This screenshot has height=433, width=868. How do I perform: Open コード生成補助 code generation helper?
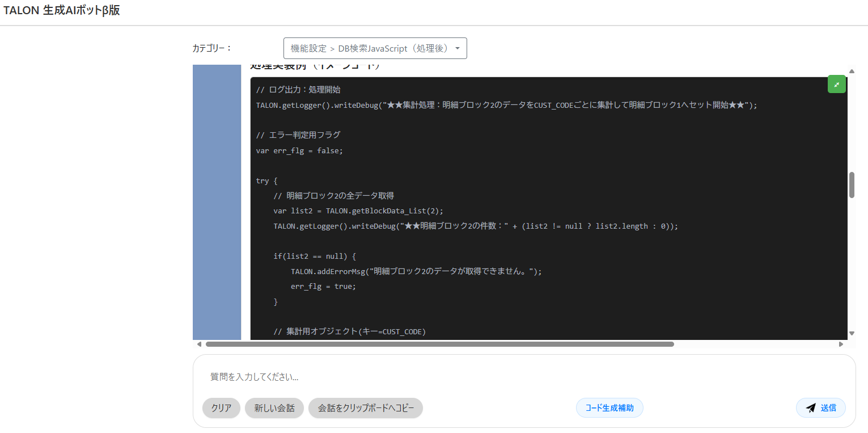tap(609, 407)
